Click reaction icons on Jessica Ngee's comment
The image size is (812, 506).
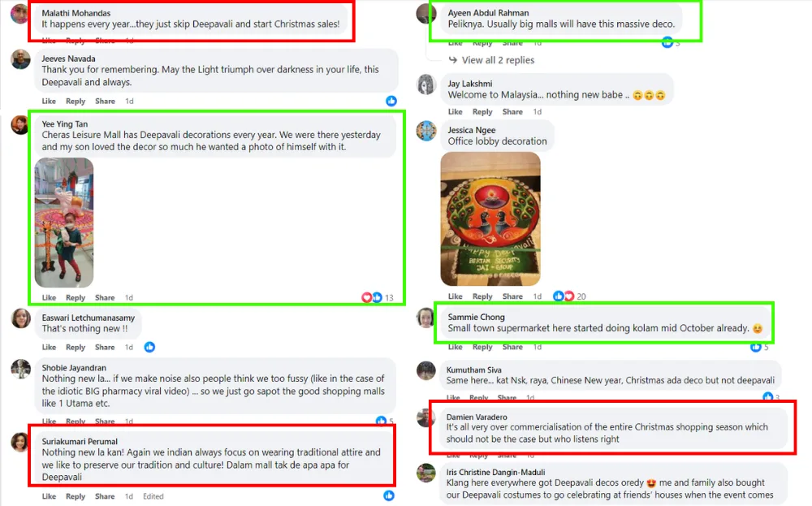point(564,296)
